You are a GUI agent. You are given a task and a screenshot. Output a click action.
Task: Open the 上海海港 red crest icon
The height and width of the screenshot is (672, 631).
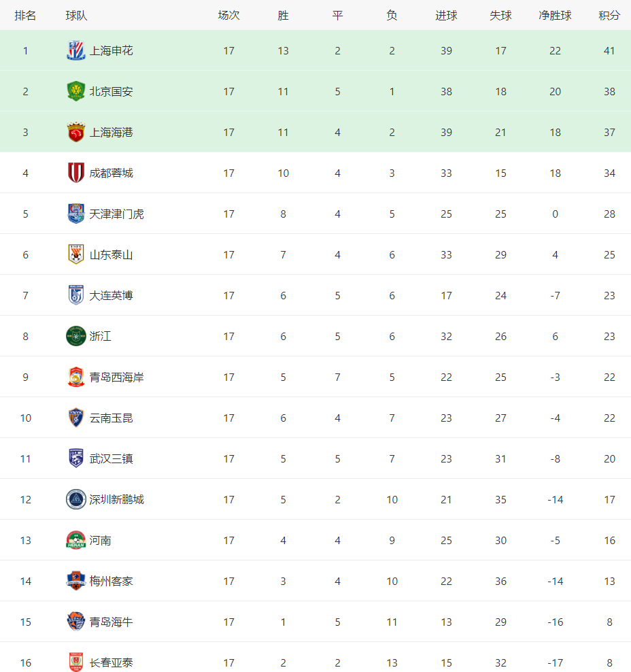76,132
